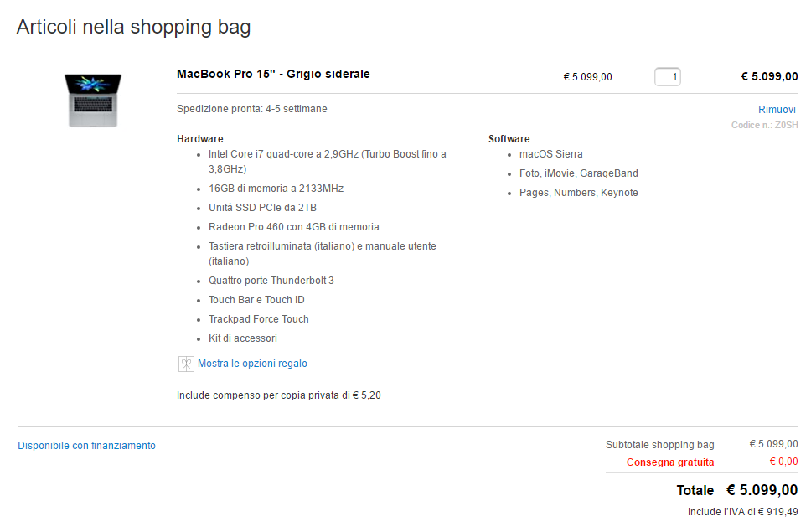Click the quantity field showing 1
This screenshot has height=532, width=811.
pyautogui.click(x=667, y=77)
